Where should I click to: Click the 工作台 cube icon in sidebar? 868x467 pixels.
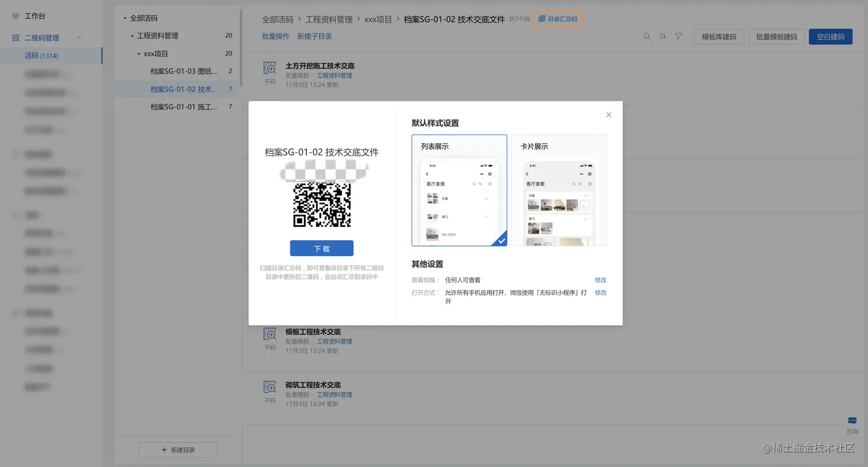[15, 16]
